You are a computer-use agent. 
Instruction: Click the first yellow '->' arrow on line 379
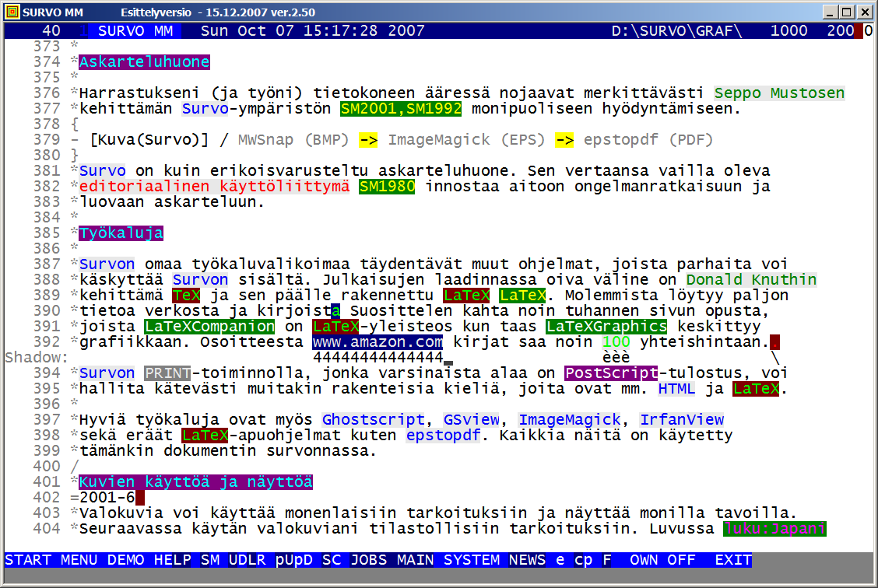point(368,140)
